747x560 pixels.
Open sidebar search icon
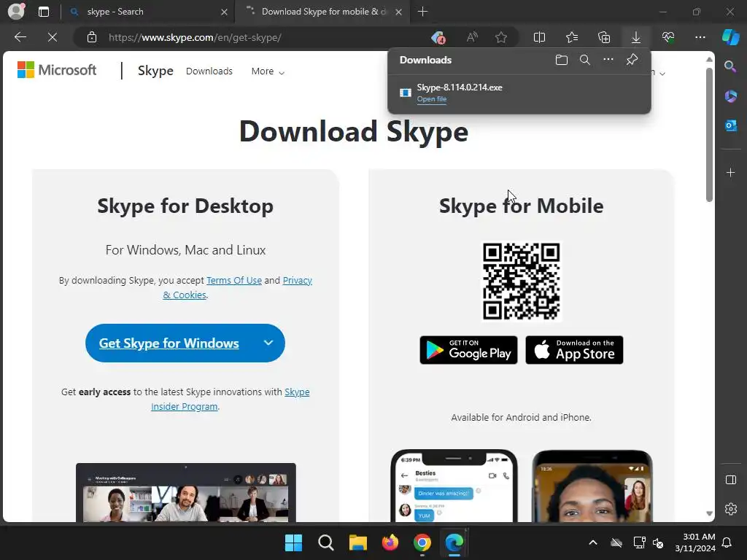[x=730, y=66]
